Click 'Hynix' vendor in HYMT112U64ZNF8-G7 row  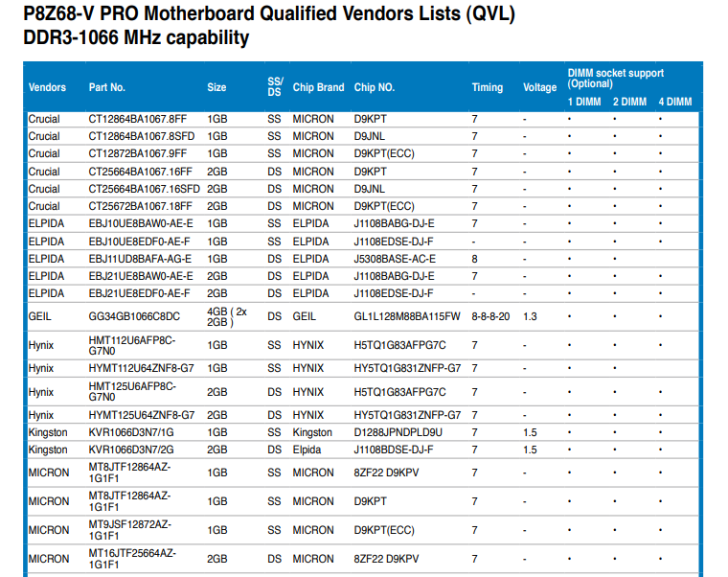(41, 368)
